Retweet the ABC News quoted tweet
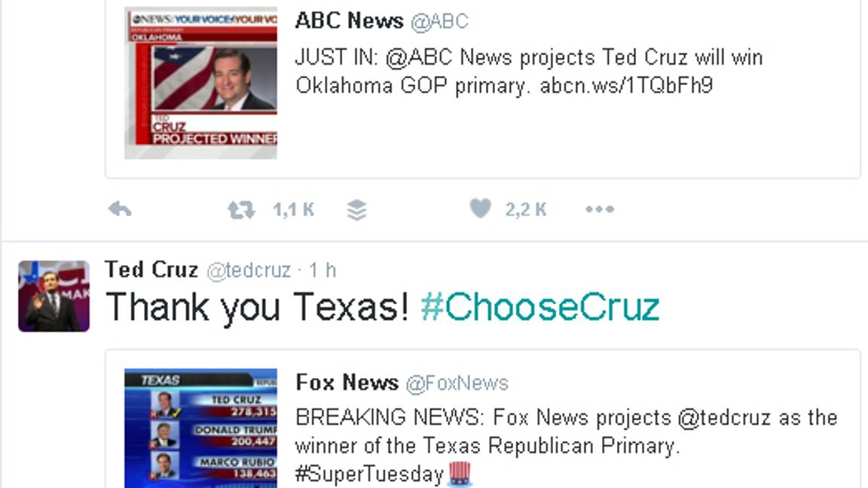Screen dimensions: 868x488 pyautogui.click(x=241, y=209)
